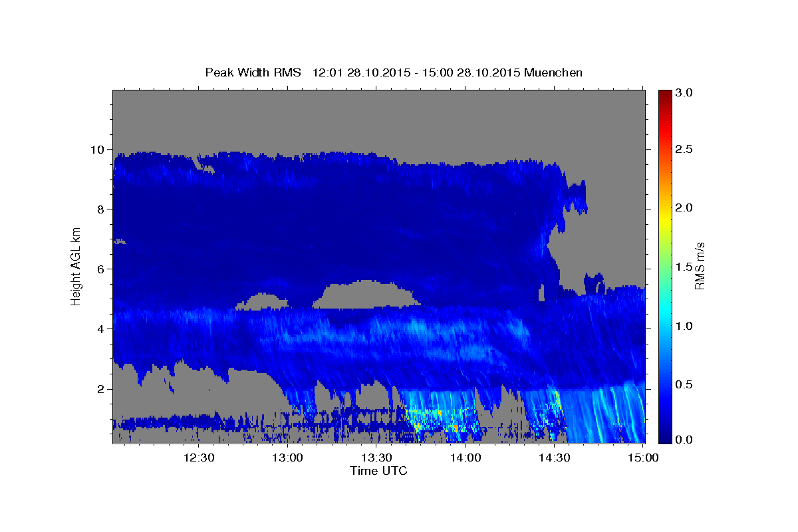Image resolution: width=798 pixels, height=532 pixels.
Task: Click the 'Height AGL km' axis label
Action: click(x=76, y=265)
